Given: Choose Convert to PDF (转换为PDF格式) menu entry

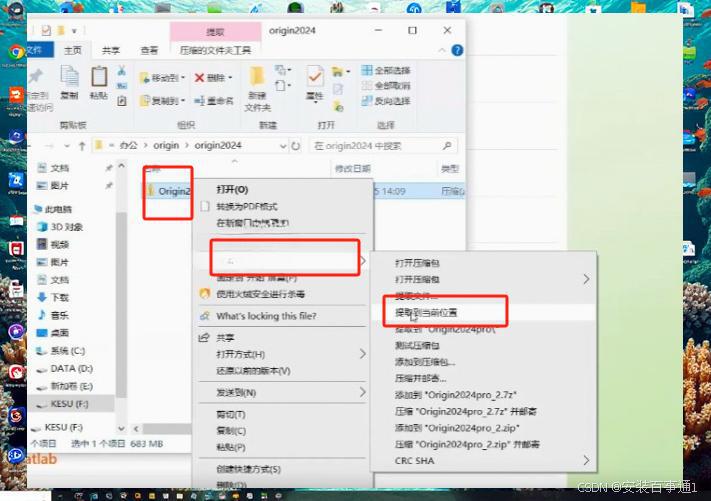Looking at the screenshot, I should coord(247,206).
